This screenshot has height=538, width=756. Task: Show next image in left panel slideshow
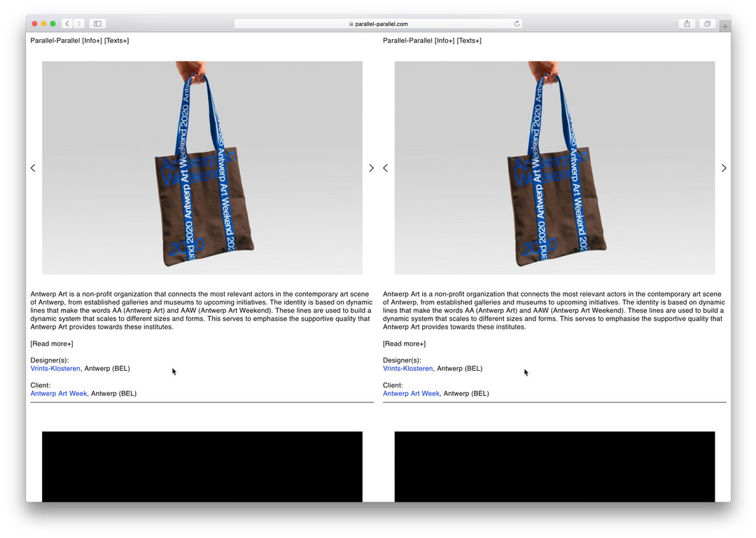[371, 168]
